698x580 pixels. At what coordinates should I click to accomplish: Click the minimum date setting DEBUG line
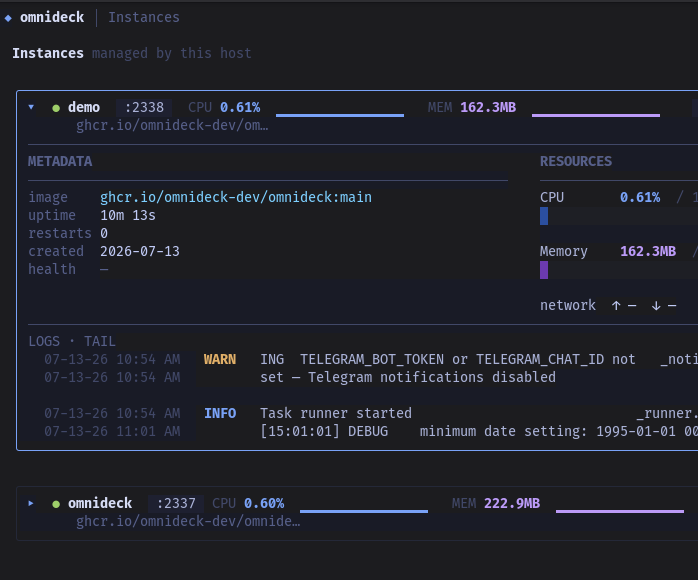479,431
